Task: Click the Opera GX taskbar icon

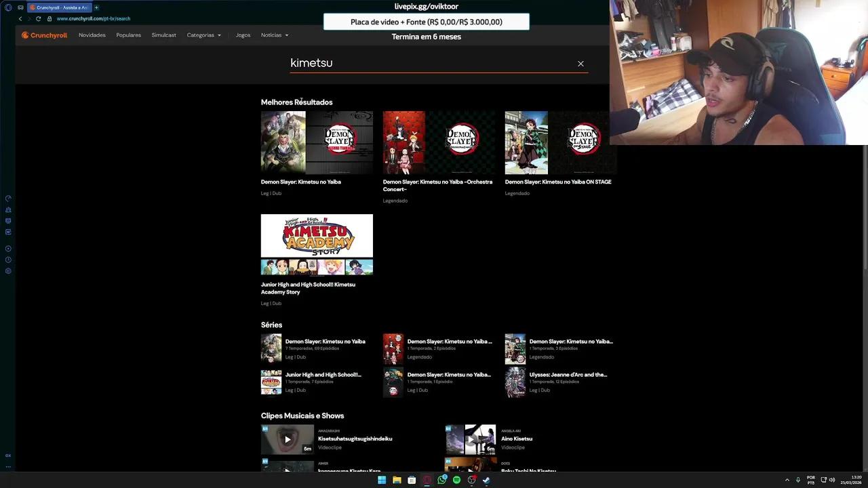Action: (x=427, y=480)
